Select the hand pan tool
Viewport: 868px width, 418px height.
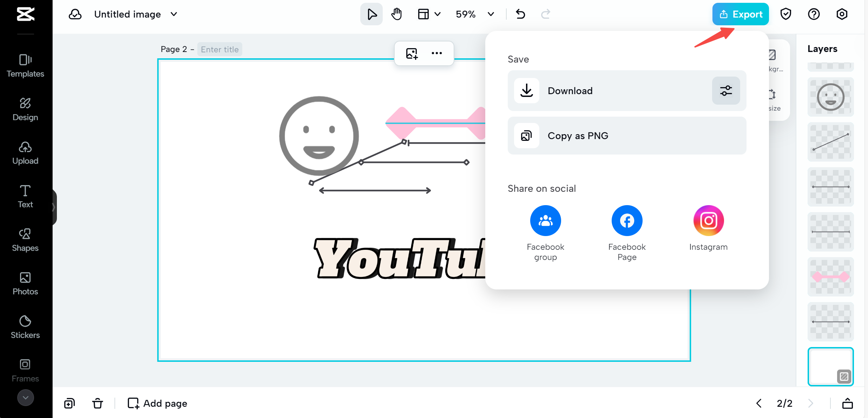396,14
